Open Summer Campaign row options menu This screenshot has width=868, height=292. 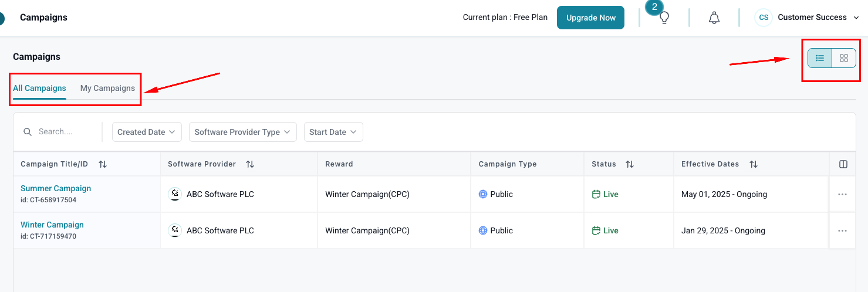842,195
